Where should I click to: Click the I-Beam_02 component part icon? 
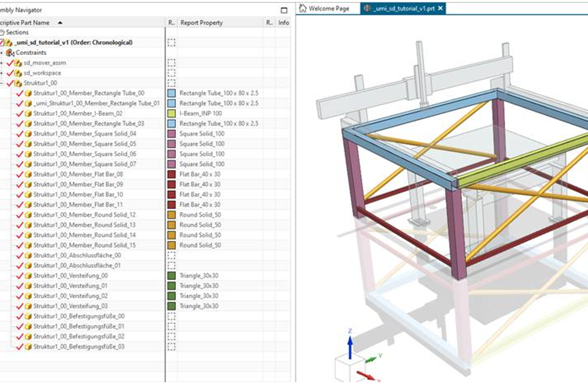(x=28, y=113)
